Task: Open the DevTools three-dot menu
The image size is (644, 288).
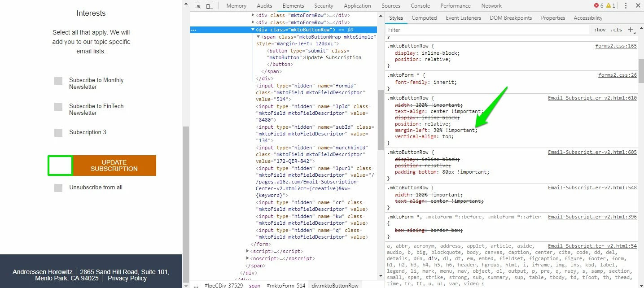Action: pyautogui.click(x=626, y=6)
